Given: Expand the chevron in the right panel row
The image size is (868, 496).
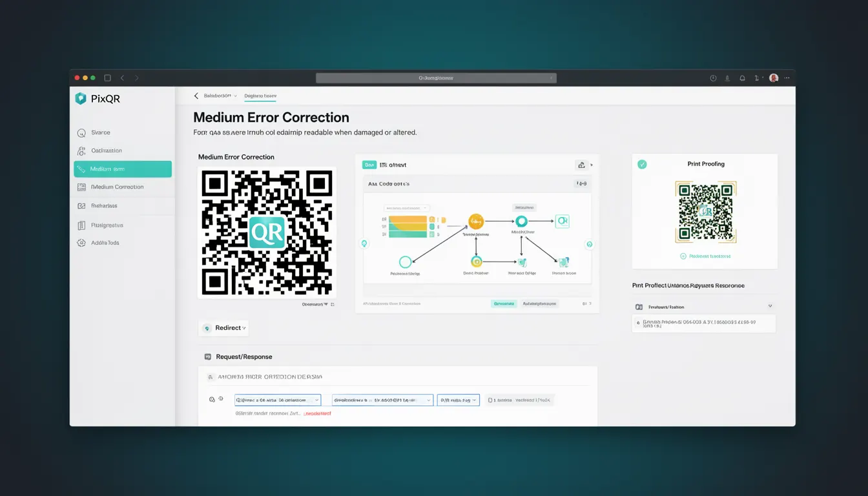Looking at the screenshot, I should (770, 307).
